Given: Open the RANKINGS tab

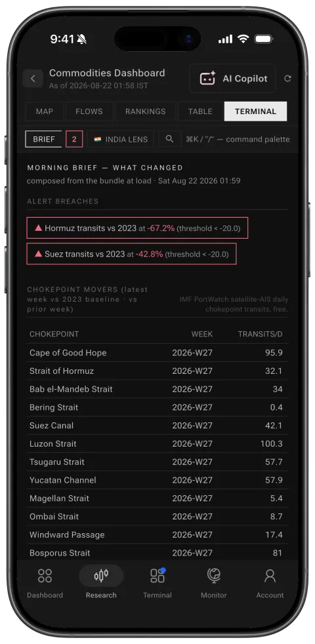Looking at the screenshot, I should [145, 111].
